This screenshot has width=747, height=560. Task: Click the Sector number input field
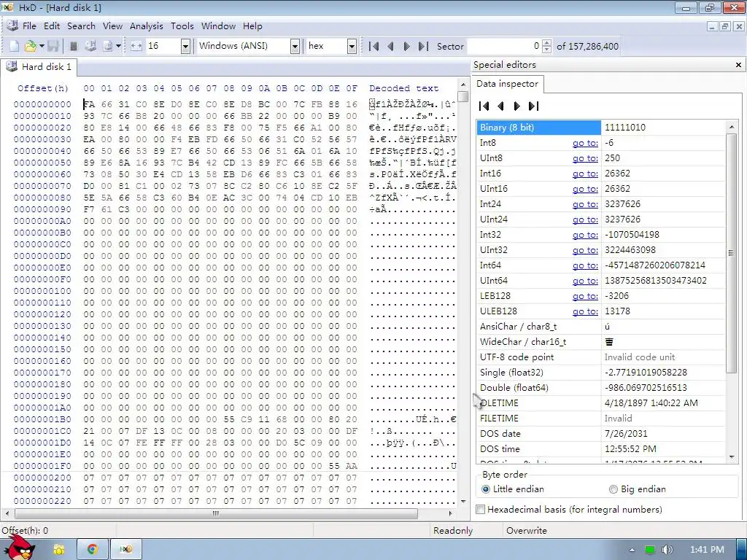point(505,46)
